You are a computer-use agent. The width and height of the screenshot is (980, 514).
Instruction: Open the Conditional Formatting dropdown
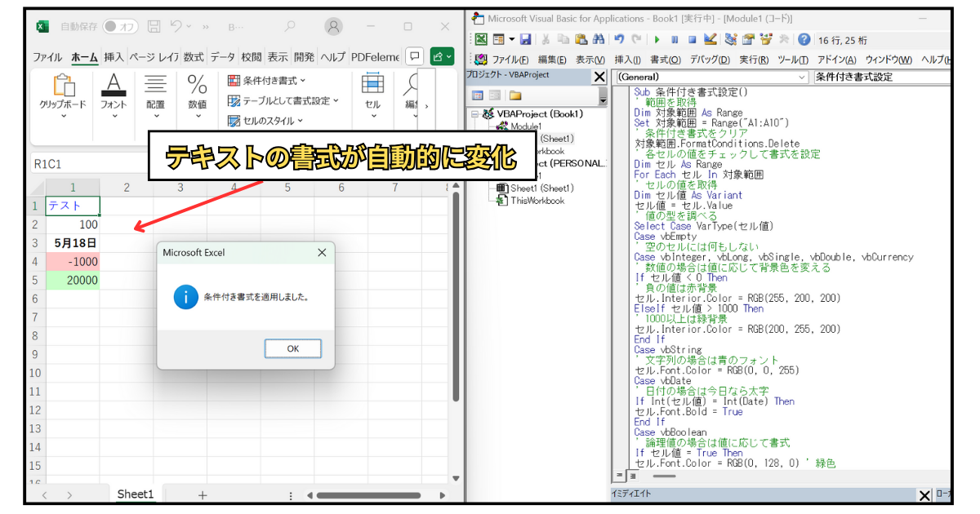[x=266, y=80]
